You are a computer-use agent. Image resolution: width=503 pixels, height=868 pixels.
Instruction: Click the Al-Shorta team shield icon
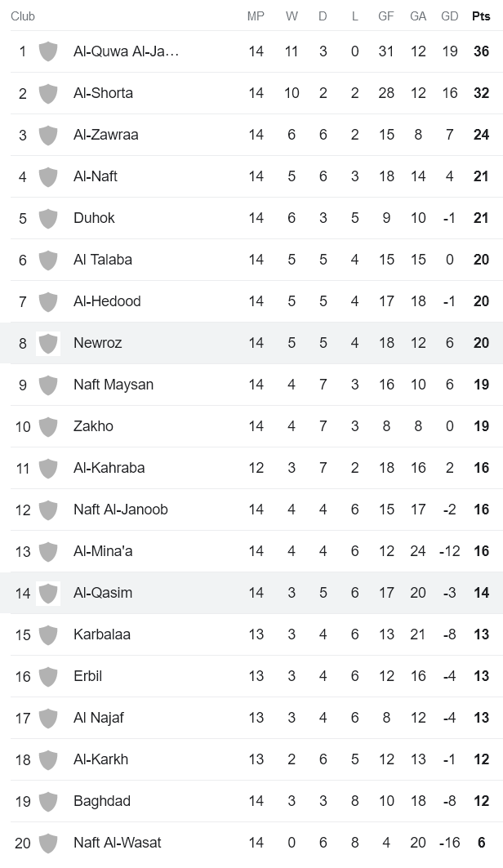pyautogui.click(x=48, y=93)
